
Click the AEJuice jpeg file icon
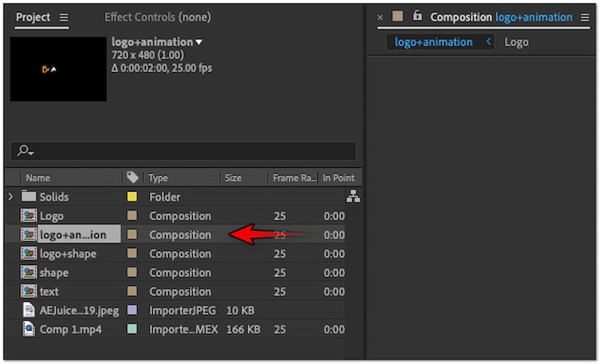pyautogui.click(x=29, y=310)
